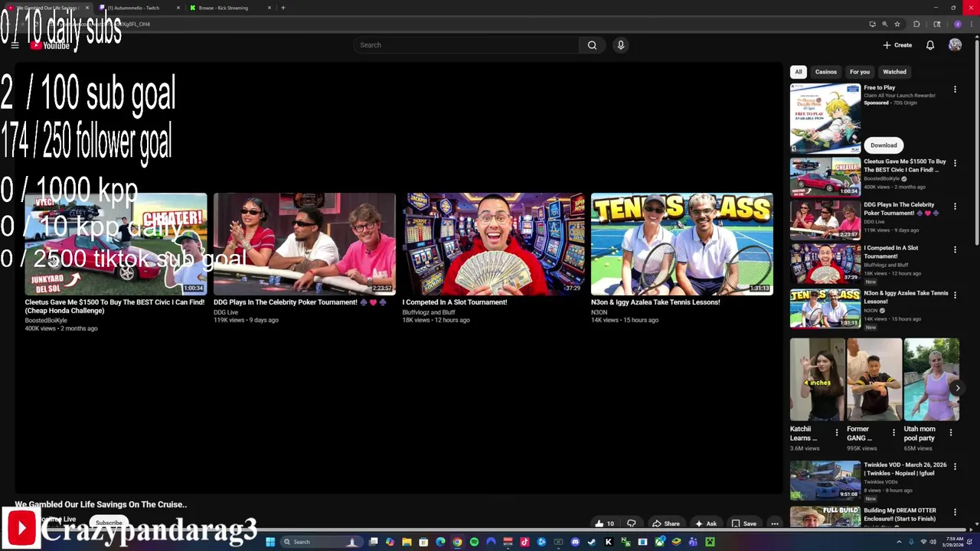
Task: Open the Chrome three-dot menu
Action: (971, 24)
